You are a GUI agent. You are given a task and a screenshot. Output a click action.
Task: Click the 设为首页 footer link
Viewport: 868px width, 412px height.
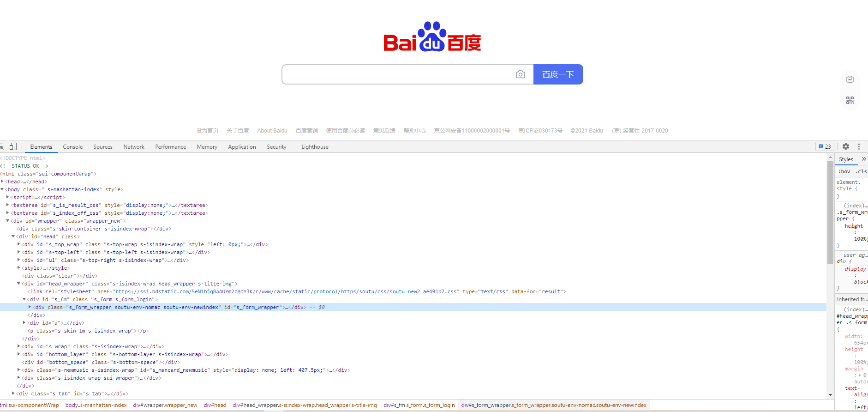pyautogui.click(x=207, y=131)
